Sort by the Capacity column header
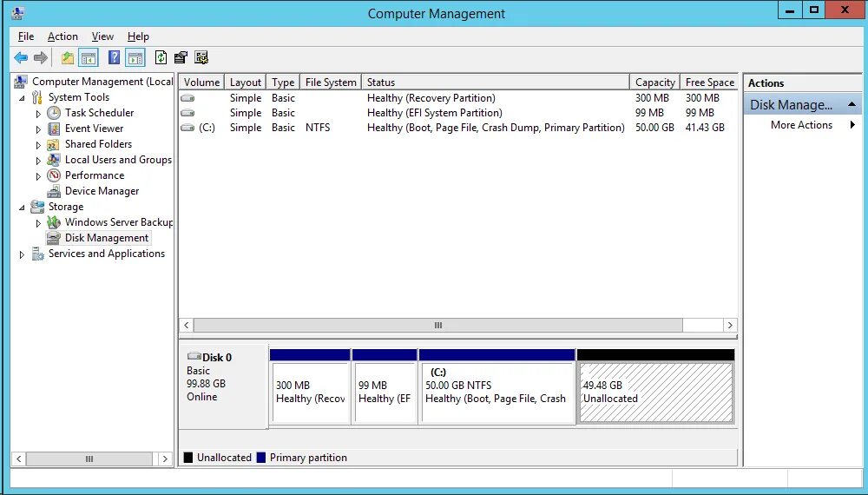The image size is (868, 495). [654, 82]
